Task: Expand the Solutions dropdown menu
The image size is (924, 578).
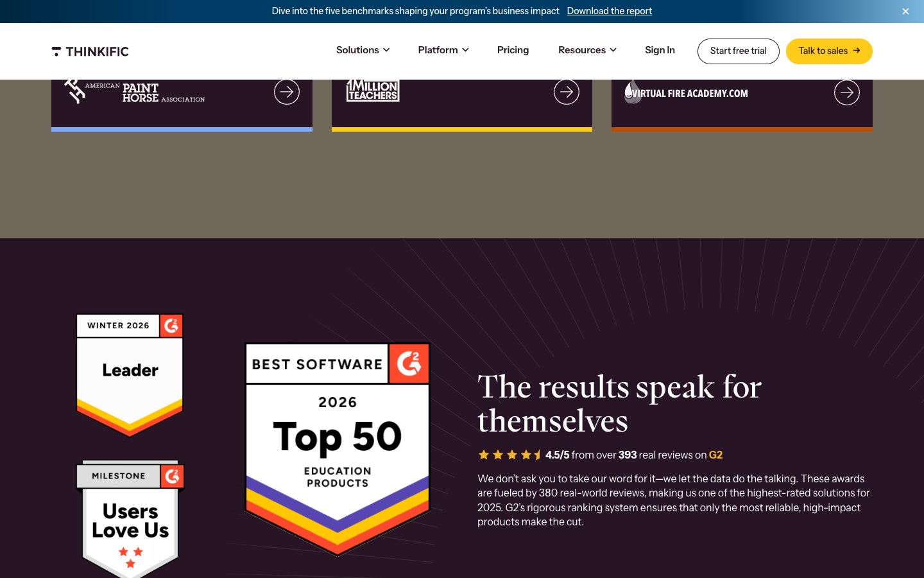Action: [363, 50]
